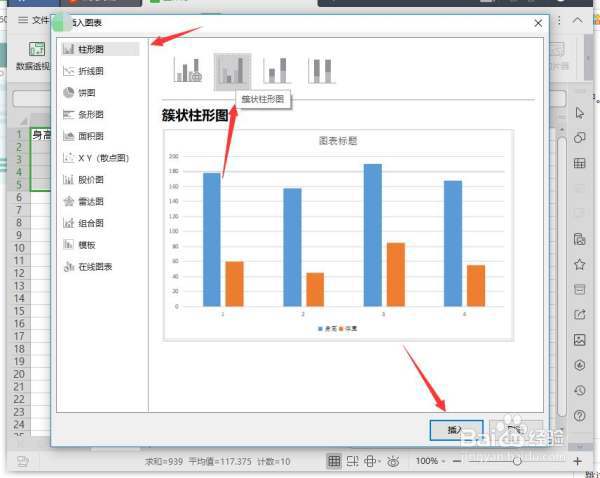Open the three-dot more options menu
This screenshot has height=478, width=600.
[x=559, y=20]
